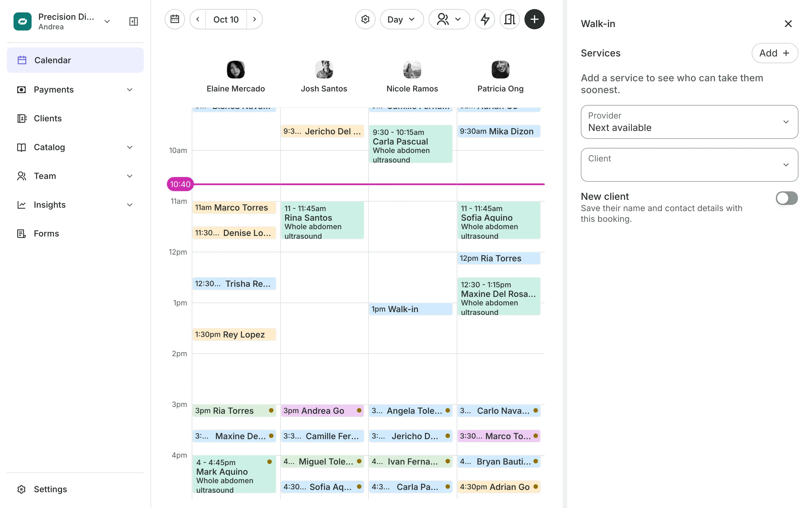Open Rina Santos 11 - 11:45am appointment
The width and height of the screenshot is (812, 508).
[323, 220]
